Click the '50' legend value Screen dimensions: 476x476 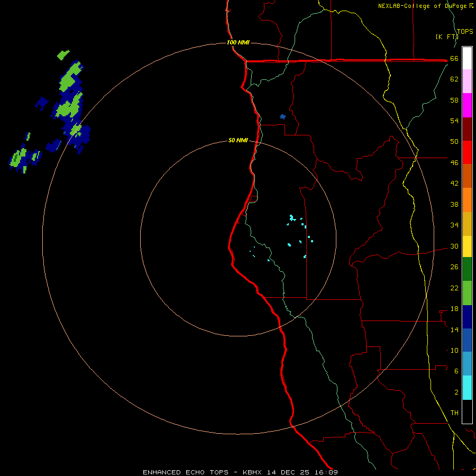point(454,142)
